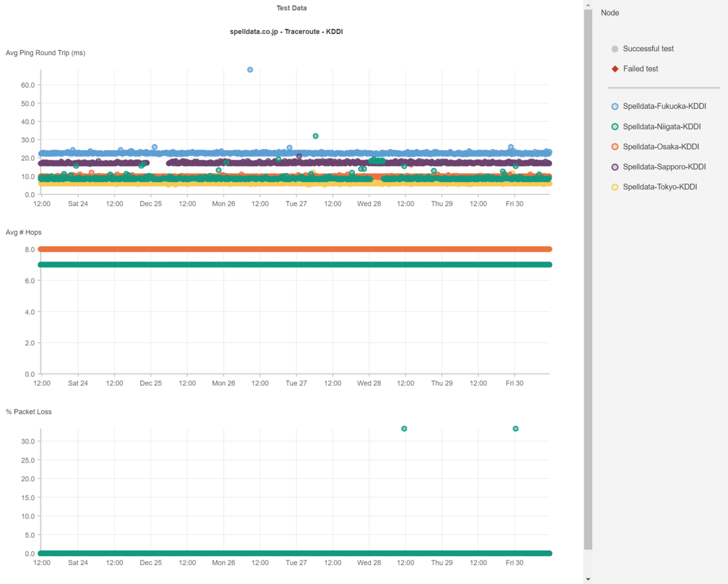
Task: Click the orange 8.0 hops line
Action: coord(295,249)
